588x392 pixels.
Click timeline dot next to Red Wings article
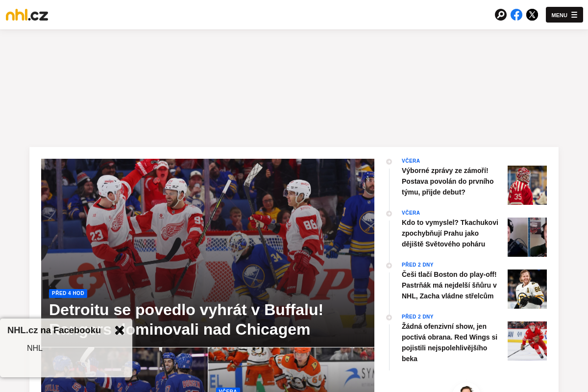[x=389, y=317]
